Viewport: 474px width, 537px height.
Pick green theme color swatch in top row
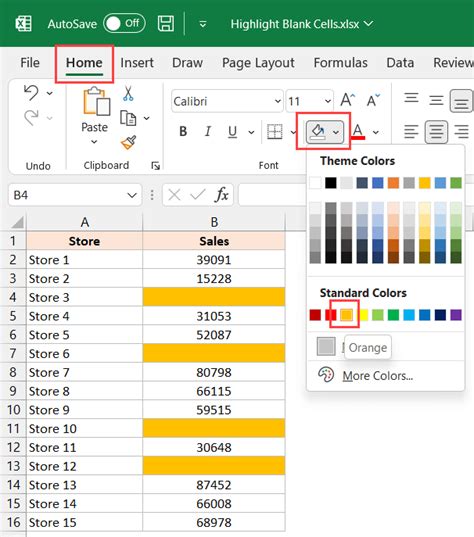pos(456,183)
